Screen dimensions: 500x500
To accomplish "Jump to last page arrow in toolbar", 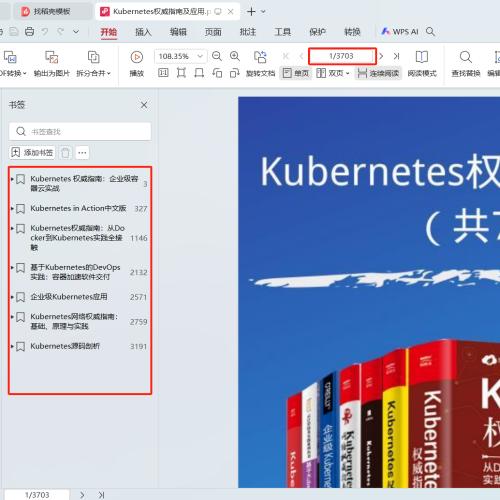I will click(x=396, y=56).
